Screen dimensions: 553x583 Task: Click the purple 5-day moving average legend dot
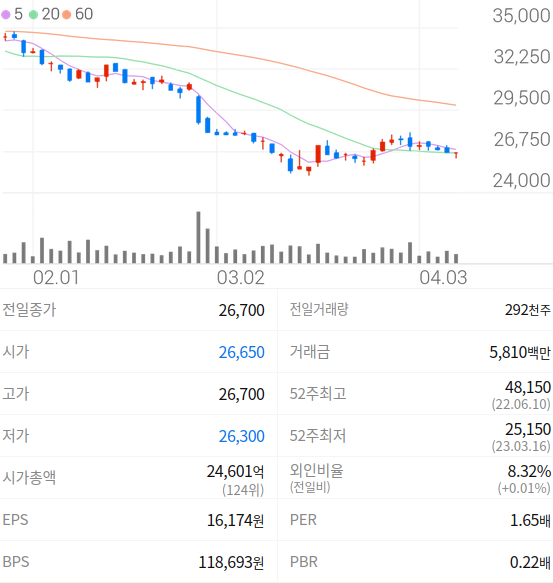[6, 15]
